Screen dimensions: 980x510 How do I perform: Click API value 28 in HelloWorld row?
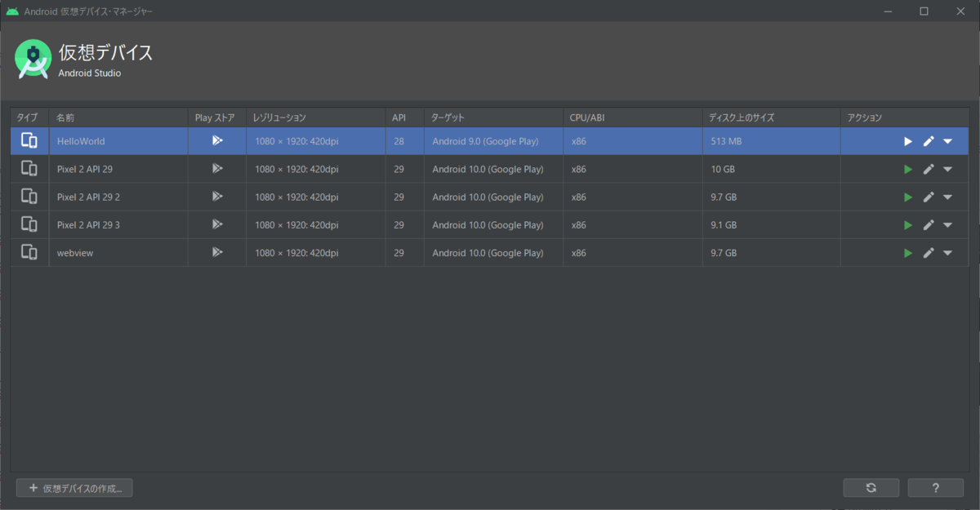(399, 141)
